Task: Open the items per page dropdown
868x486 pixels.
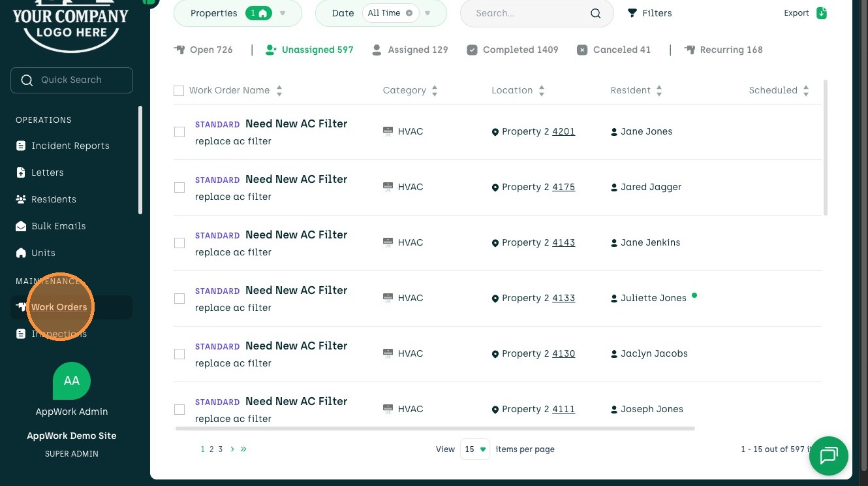Action: click(x=475, y=449)
